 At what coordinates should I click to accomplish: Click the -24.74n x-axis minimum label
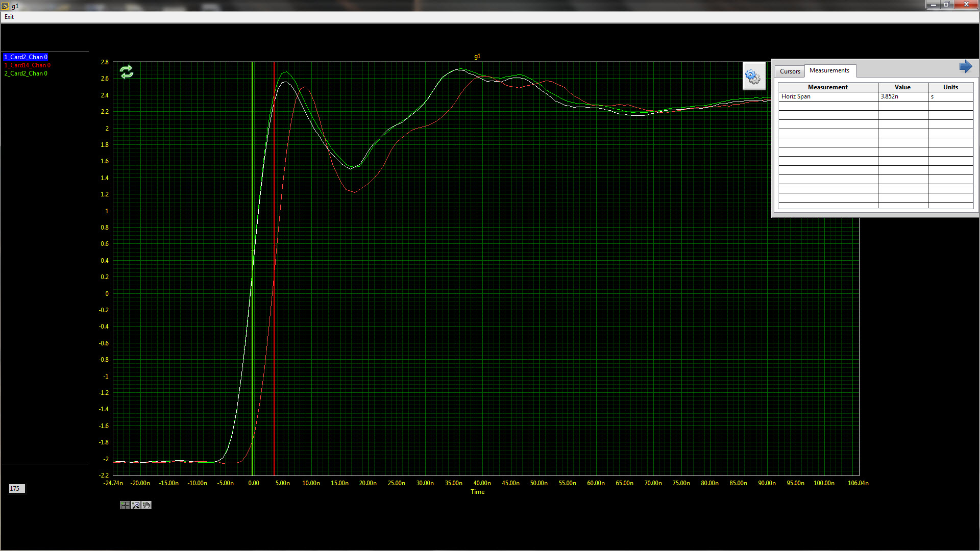[113, 483]
